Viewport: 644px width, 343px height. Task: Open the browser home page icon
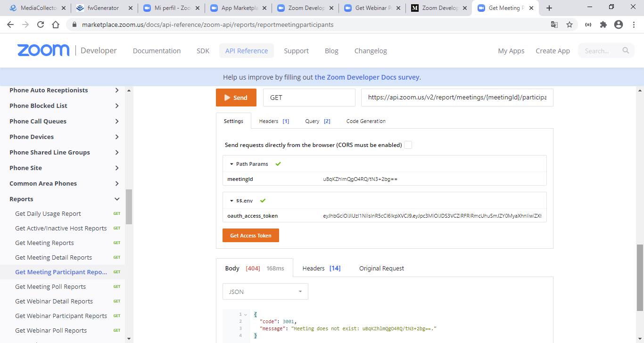pos(56,24)
